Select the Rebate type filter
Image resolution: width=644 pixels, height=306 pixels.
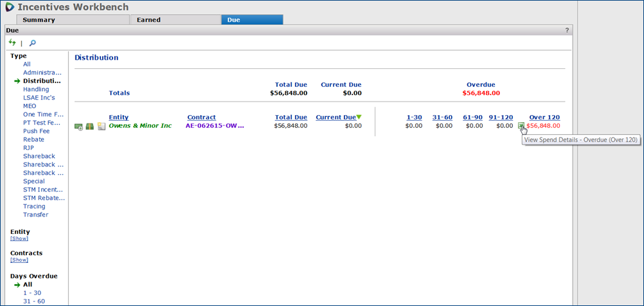coord(33,139)
